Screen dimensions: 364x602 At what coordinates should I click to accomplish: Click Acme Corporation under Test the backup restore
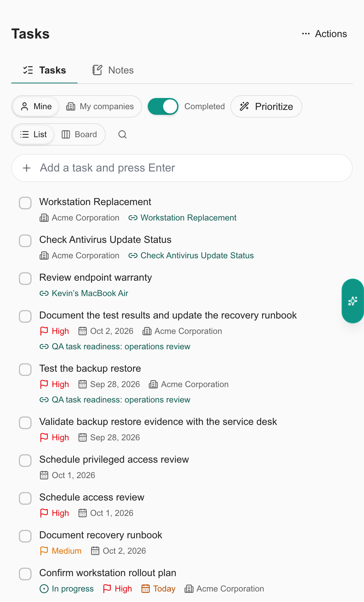click(x=189, y=384)
